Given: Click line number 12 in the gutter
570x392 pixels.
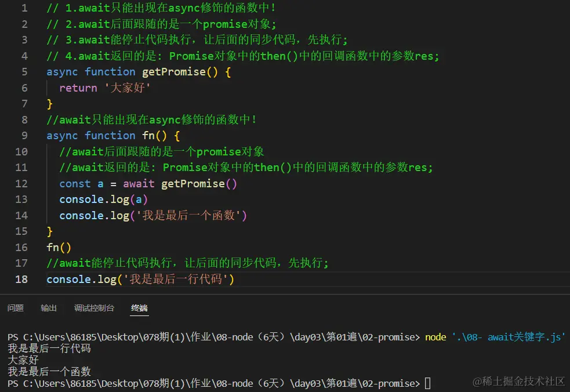Looking at the screenshot, I should click(x=21, y=184).
